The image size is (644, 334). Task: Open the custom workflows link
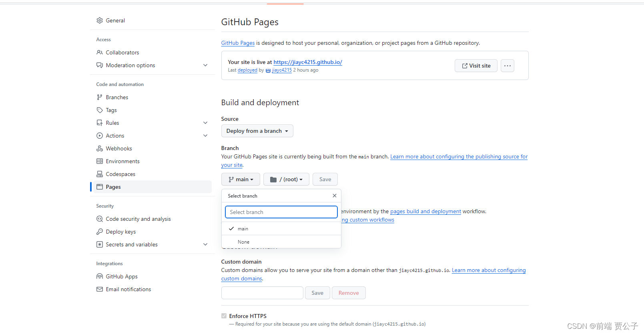pos(368,220)
